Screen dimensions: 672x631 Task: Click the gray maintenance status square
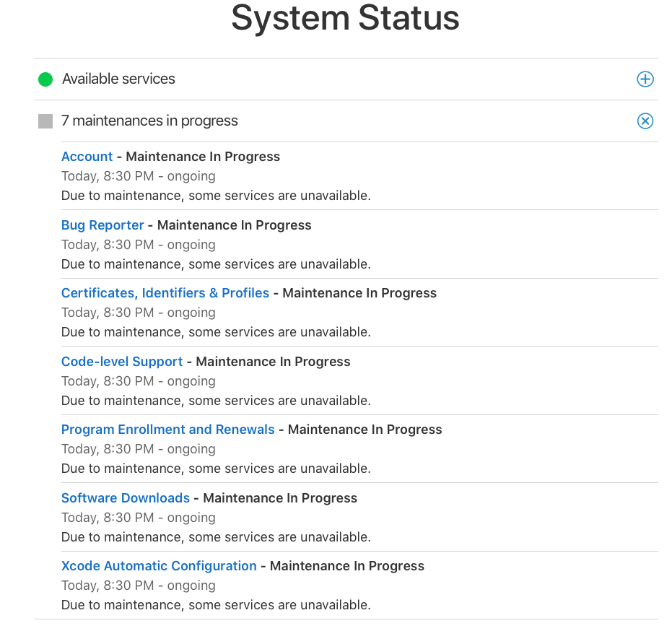[45, 121]
